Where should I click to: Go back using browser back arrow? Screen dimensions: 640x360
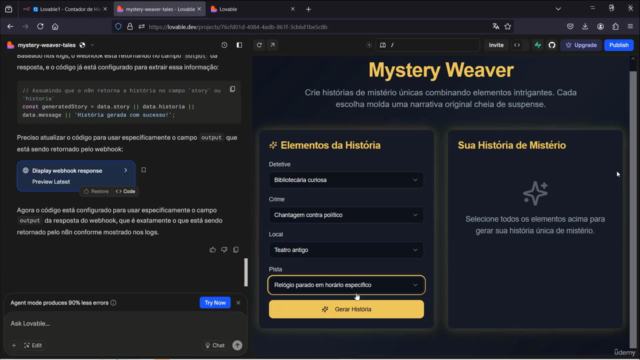pyautogui.click(x=10, y=27)
